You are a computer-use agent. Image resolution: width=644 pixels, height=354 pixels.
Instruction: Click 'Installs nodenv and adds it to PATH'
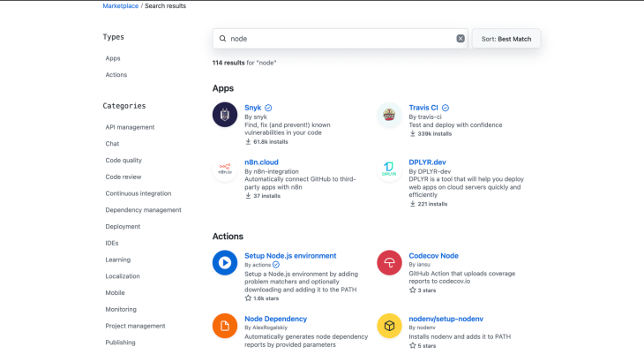click(460, 336)
